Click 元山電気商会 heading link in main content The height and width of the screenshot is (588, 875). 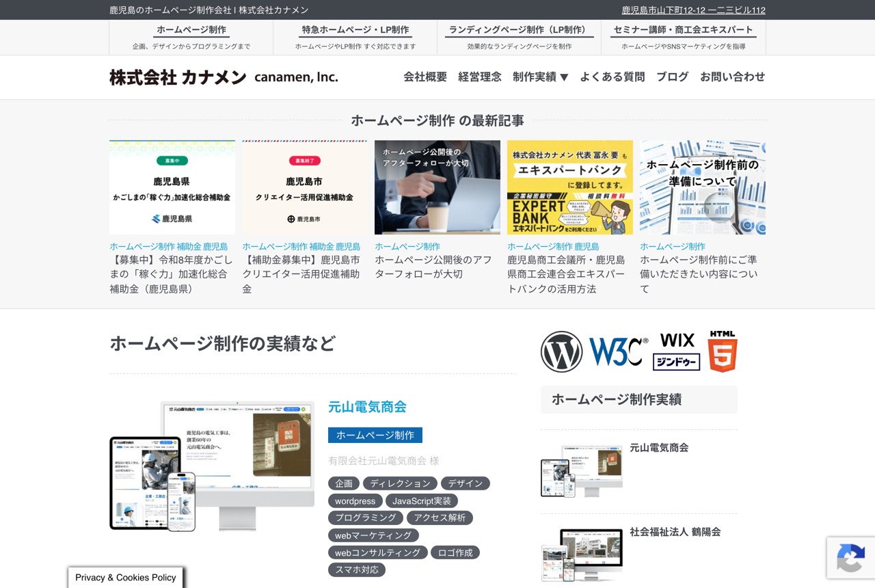pyautogui.click(x=367, y=407)
